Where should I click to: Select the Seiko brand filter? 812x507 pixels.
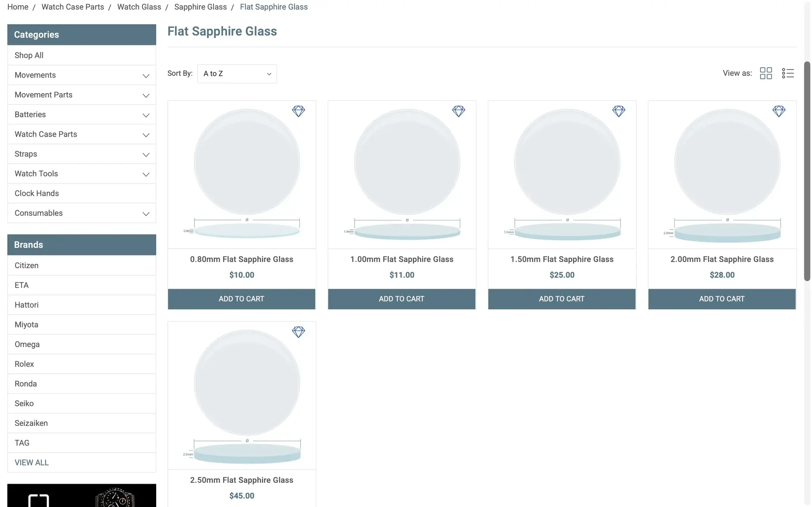[x=24, y=403]
